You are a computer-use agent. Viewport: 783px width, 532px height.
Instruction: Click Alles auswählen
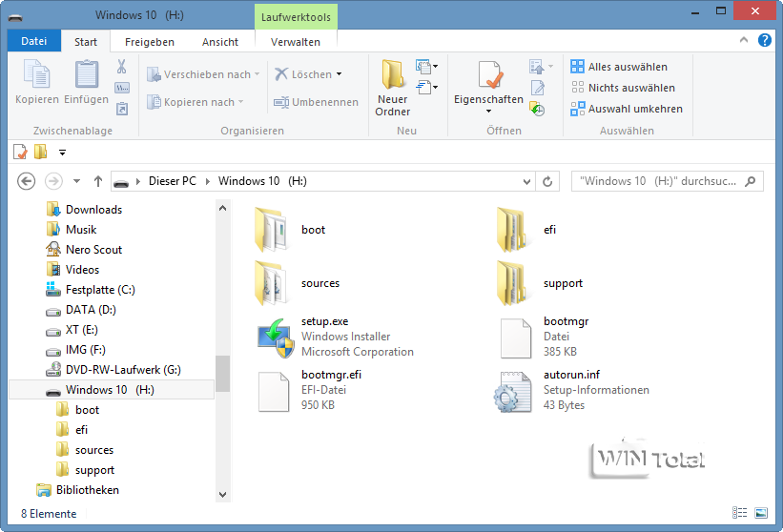[x=619, y=67]
